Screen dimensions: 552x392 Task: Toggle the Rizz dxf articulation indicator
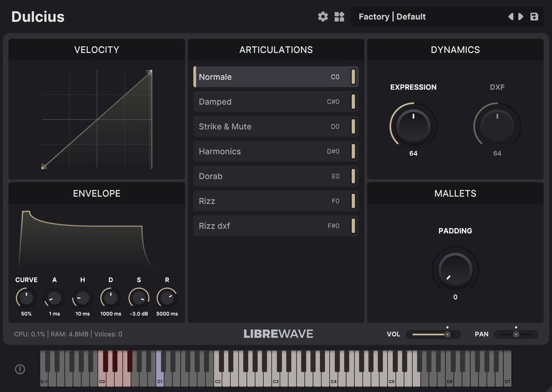click(353, 226)
